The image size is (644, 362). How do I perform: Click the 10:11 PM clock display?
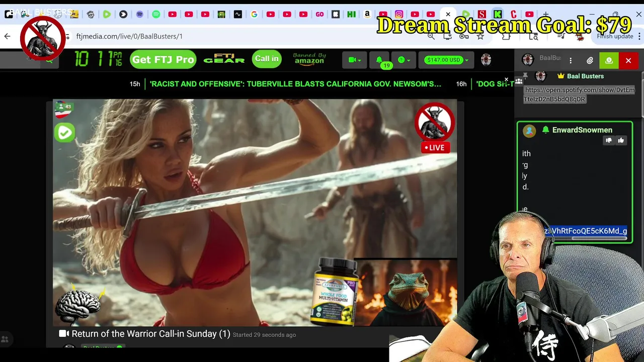(99, 59)
